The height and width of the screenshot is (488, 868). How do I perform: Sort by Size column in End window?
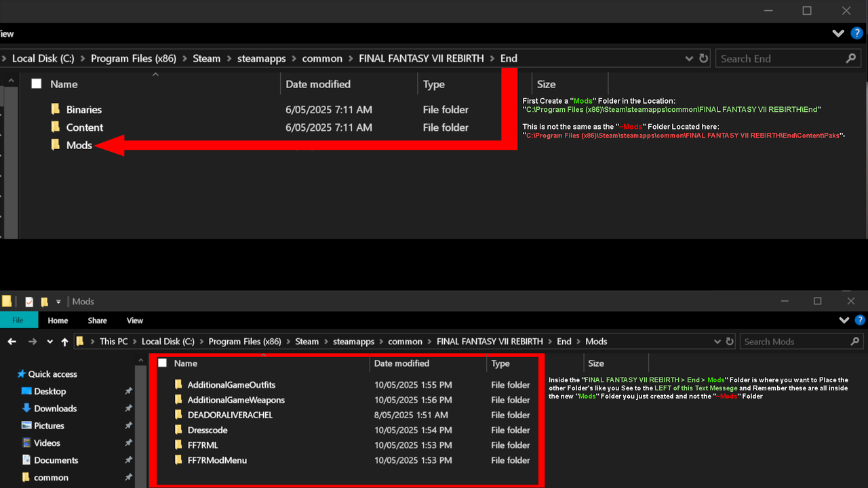tap(547, 84)
